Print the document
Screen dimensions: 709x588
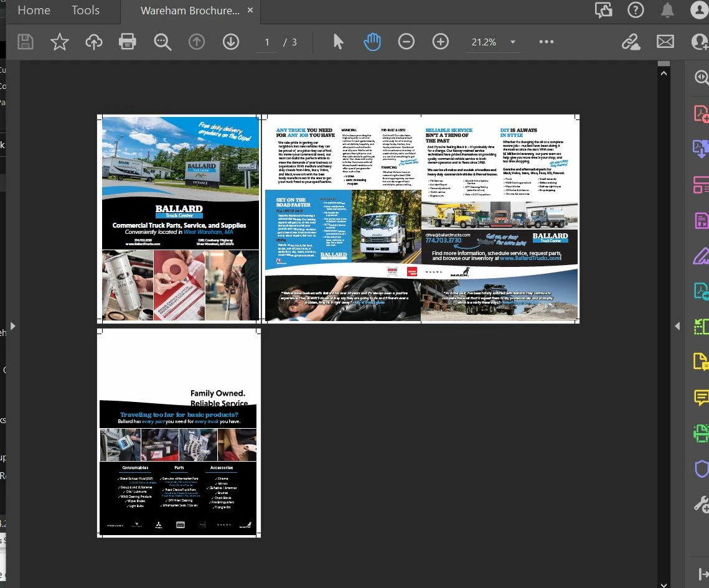point(128,42)
